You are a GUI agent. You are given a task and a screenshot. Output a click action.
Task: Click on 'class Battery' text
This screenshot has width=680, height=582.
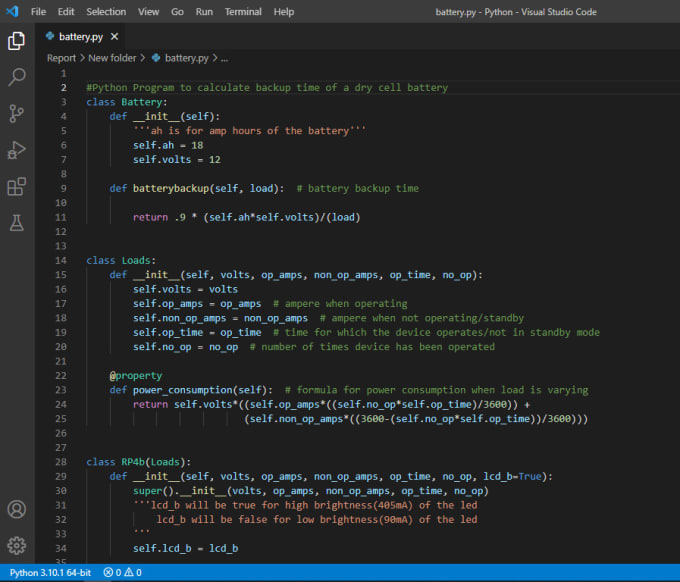click(124, 102)
